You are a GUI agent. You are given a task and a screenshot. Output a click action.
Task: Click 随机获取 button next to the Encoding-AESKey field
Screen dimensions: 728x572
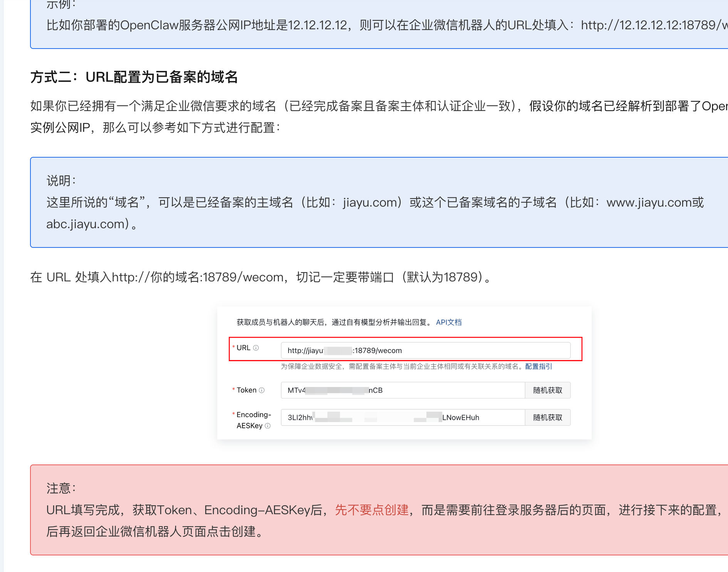(547, 417)
